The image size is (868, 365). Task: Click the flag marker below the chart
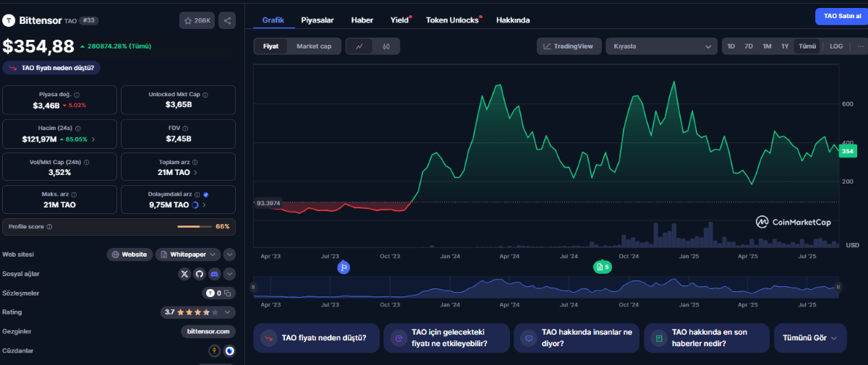click(x=344, y=267)
